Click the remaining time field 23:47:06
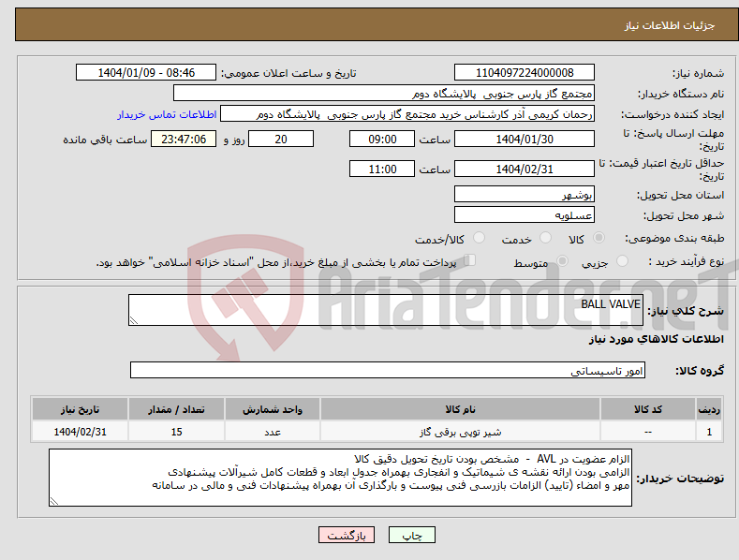This screenshot has width=739, height=560. tap(184, 139)
